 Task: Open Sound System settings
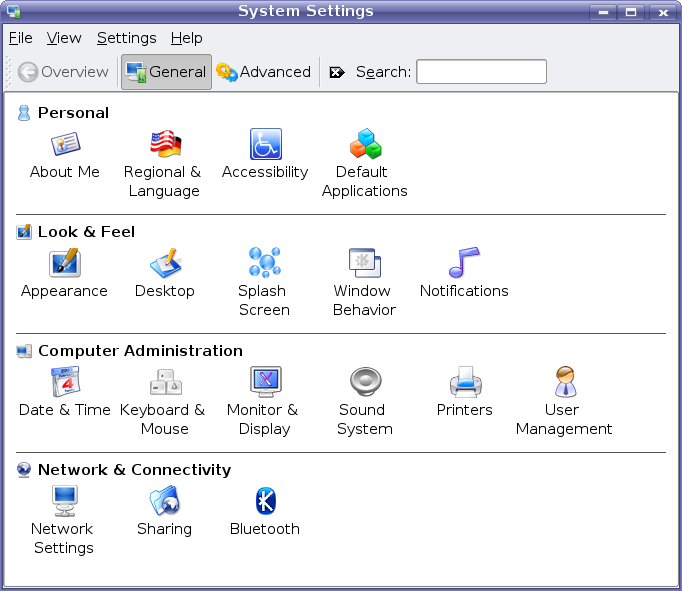[x=364, y=384]
